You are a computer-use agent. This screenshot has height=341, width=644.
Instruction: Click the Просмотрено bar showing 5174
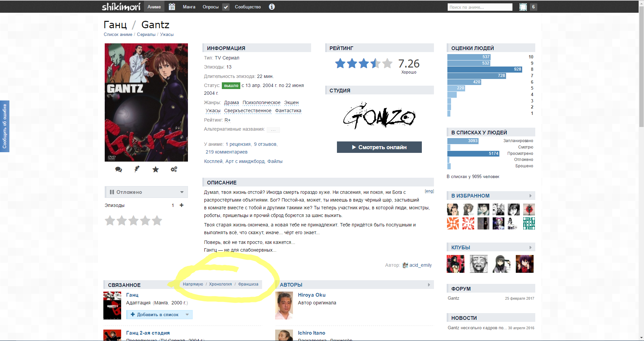tap(474, 154)
